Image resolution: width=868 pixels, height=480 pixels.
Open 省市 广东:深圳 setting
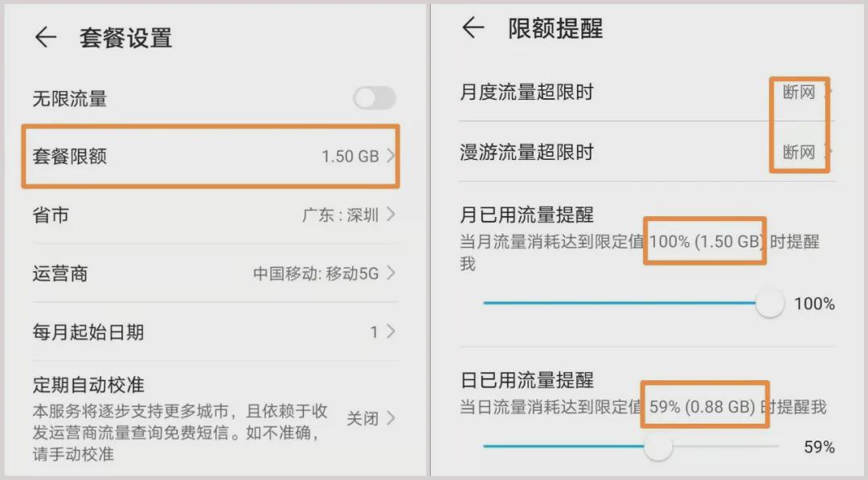[215, 215]
